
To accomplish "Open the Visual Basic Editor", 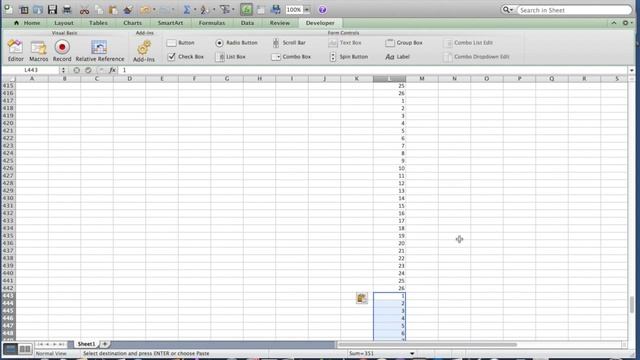I will (16, 51).
